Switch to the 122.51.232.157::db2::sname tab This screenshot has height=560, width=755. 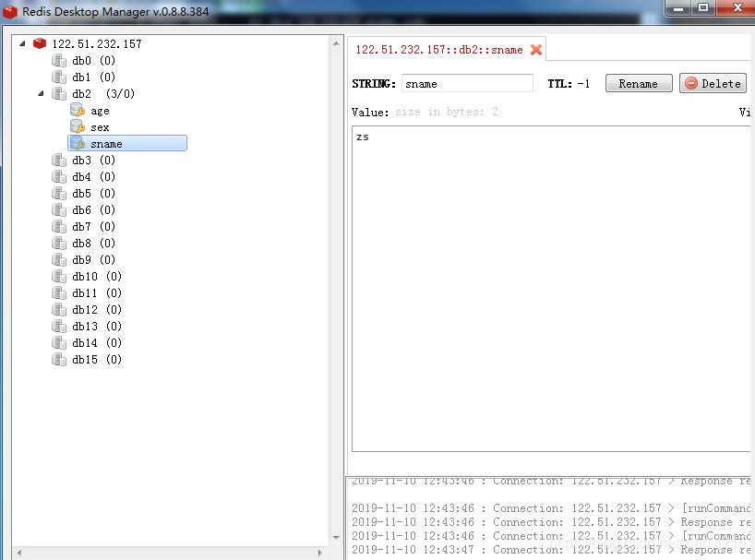(x=439, y=50)
